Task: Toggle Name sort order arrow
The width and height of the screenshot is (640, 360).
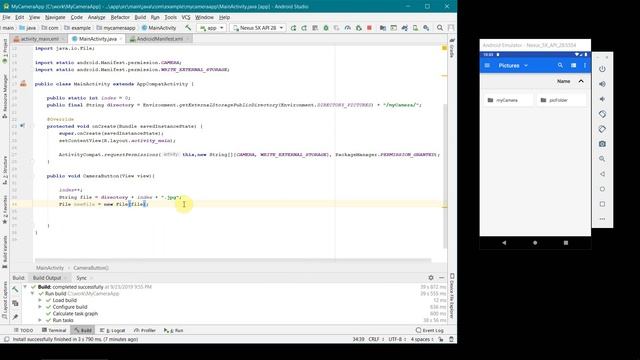Action: click(x=581, y=81)
